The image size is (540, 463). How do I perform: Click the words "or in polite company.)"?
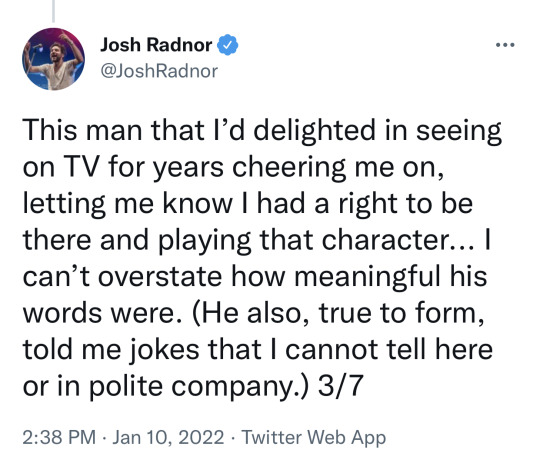click(x=164, y=387)
